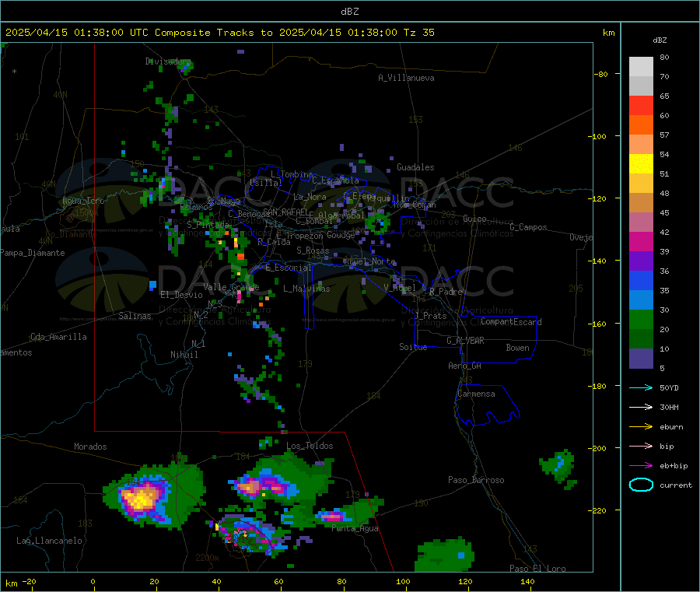Click the Divisadero map label
This screenshot has width=700, height=592.
(x=168, y=61)
